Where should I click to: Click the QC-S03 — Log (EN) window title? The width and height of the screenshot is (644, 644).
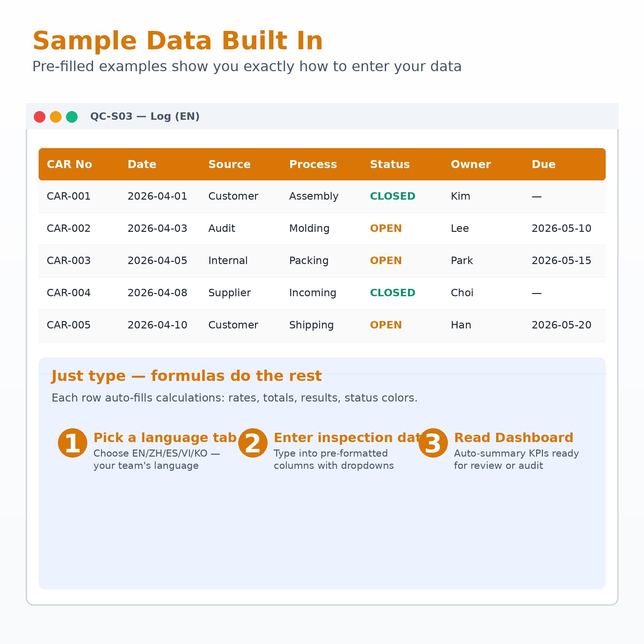[x=145, y=116]
